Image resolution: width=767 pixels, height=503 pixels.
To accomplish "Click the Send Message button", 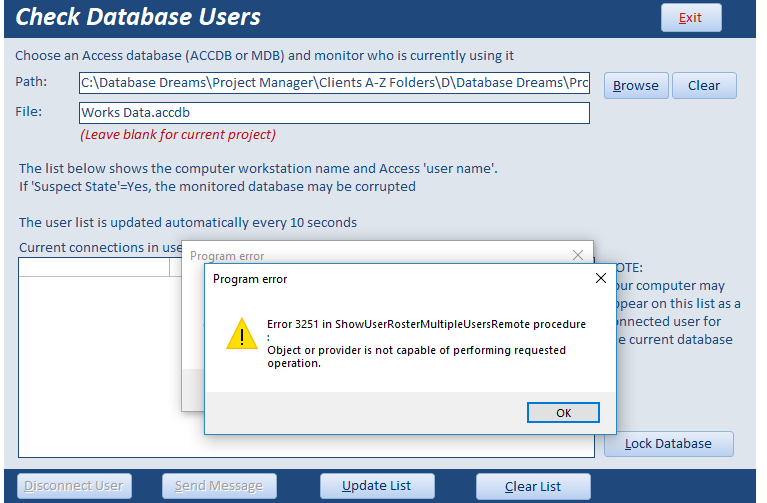I will tap(219, 486).
